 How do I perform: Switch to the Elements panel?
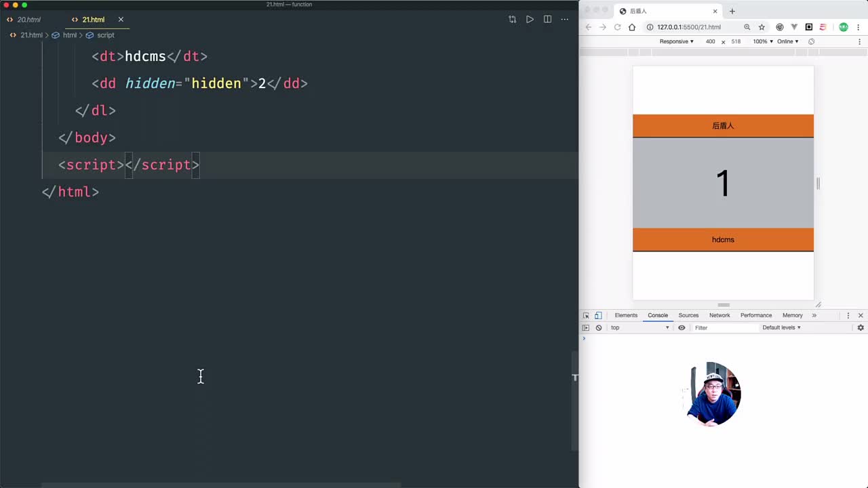point(626,316)
